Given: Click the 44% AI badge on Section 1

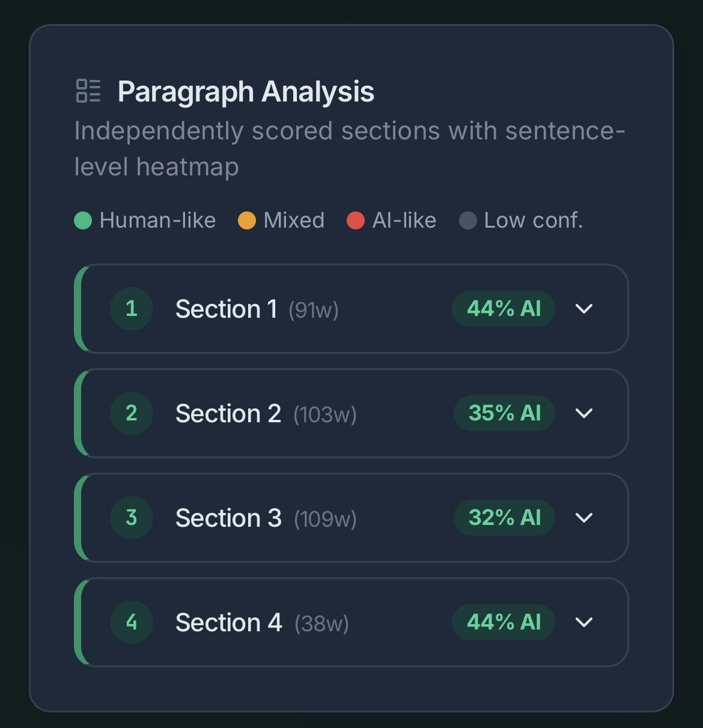Looking at the screenshot, I should pyautogui.click(x=504, y=309).
